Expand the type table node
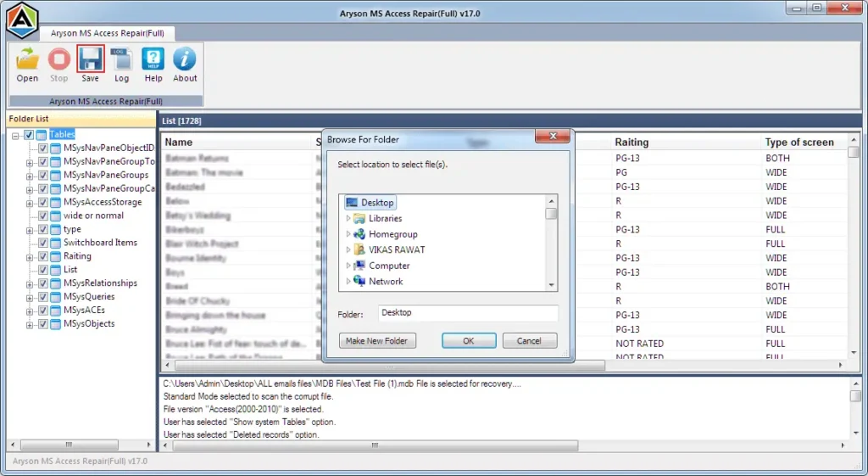 coord(30,230)
